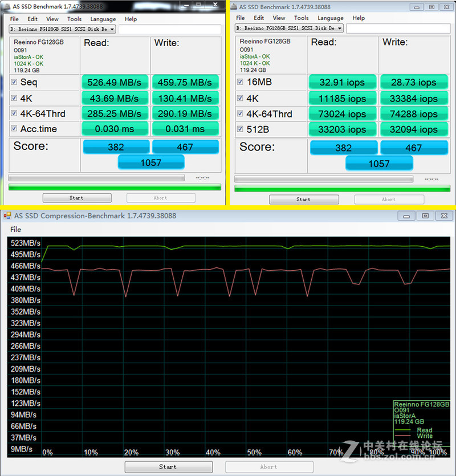Click 4K write result 130.41 MB/s
This screenshot has height=476, width=456.
[x=185, y=99]
